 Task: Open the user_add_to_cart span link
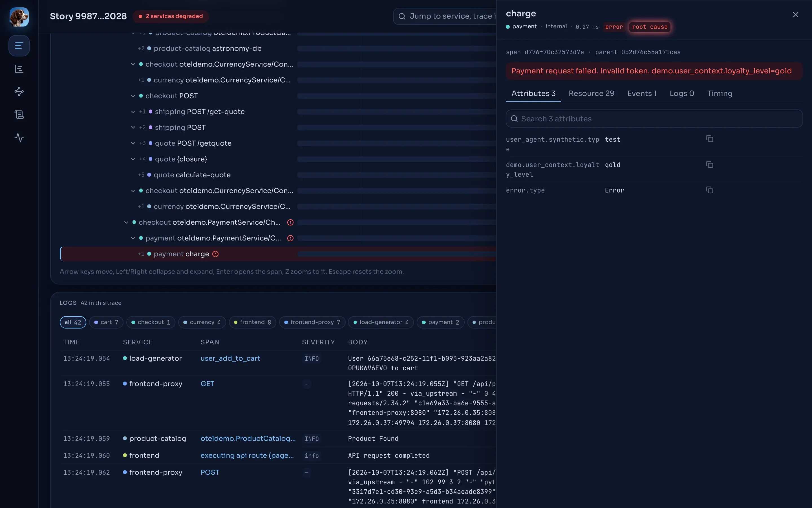click(230, 358)
